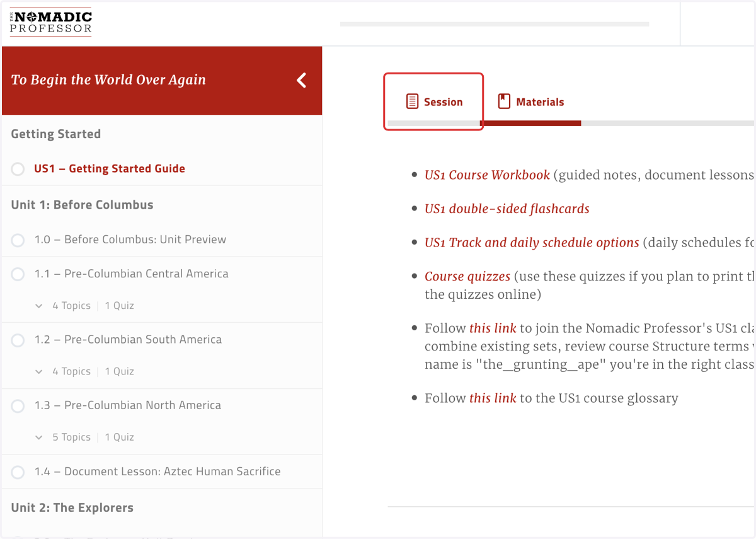Toggle circle beside 1.3 Pre-Columbian North America
Screen dimensions: 756x539
tap(18, 406)
